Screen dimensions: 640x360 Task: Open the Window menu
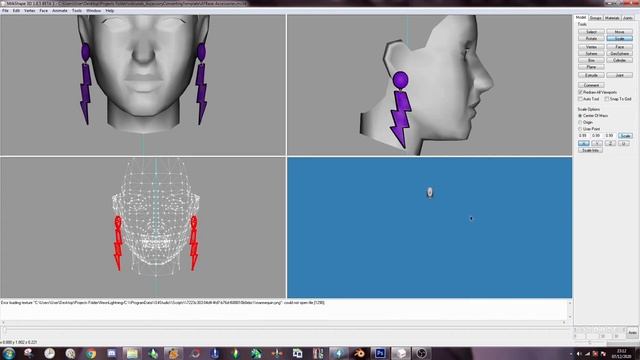[x=93, y=11]
